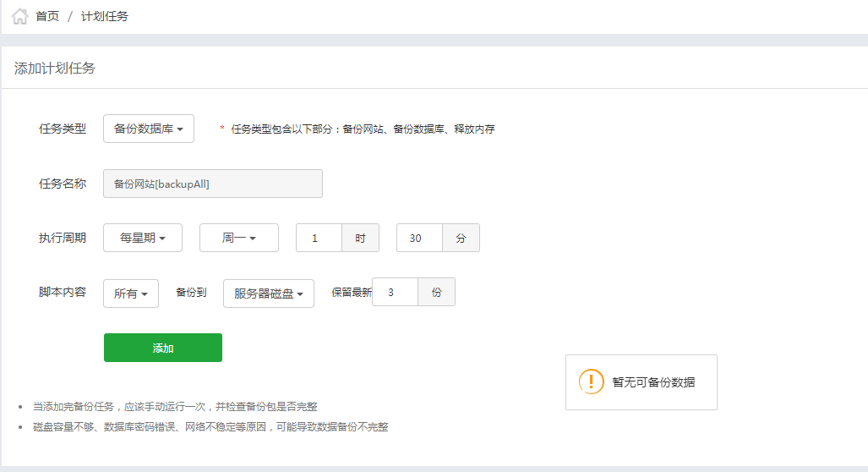Click the orange warning exclamation icon
Viewport: 868px width, 472px height.
(x=591, y=381)
